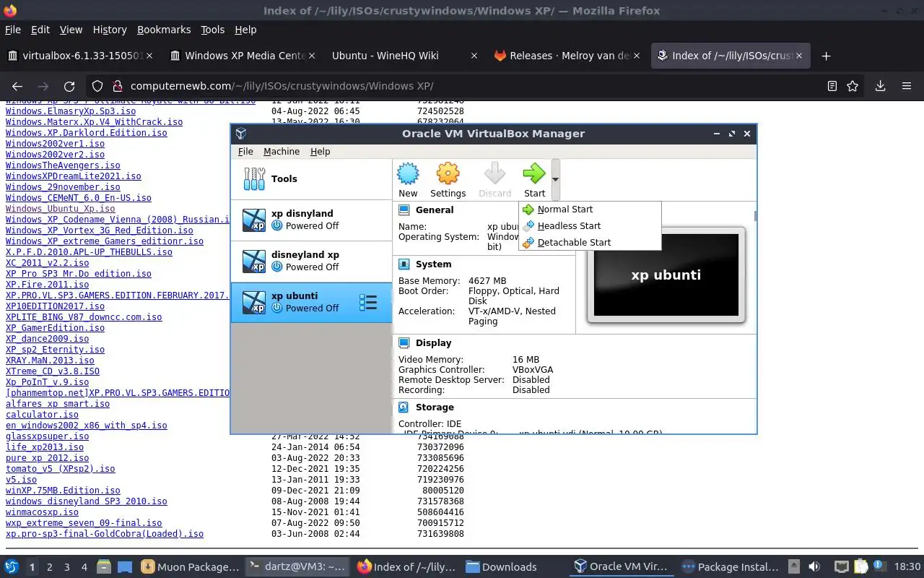Viewport: 924px width, 578px height.
Task: Click the xp ubunti preview thumbnail
Action: pyautogui.click(x=666, y=275)
